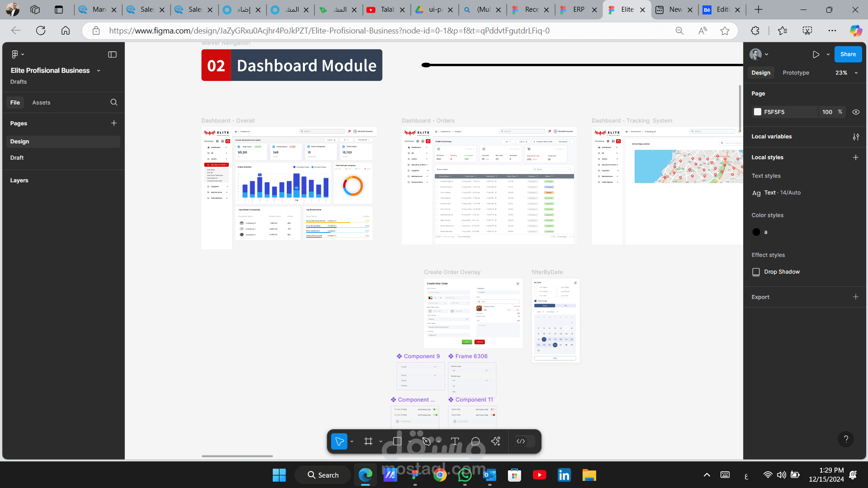Select the Comment tool in toolbar
This screenshot has height=488, width=868.
tap(475, 441)
